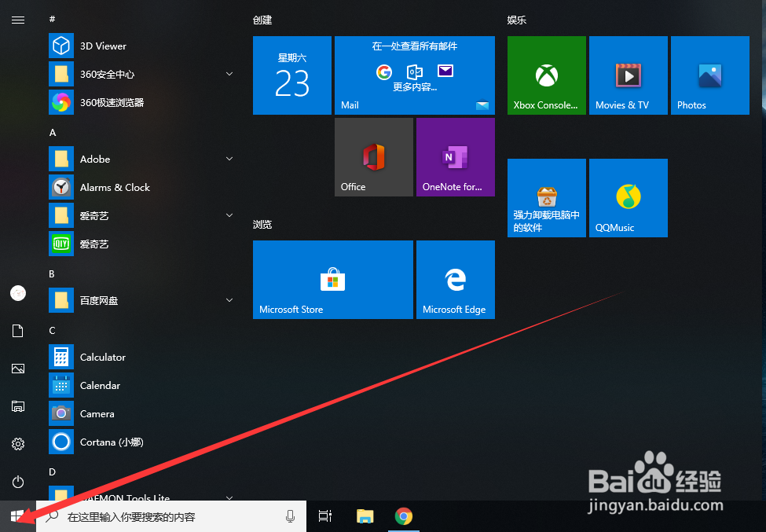The image size is (766, 532).
Task: Launch Chrome from the taskbar
Action: point(404,516)
